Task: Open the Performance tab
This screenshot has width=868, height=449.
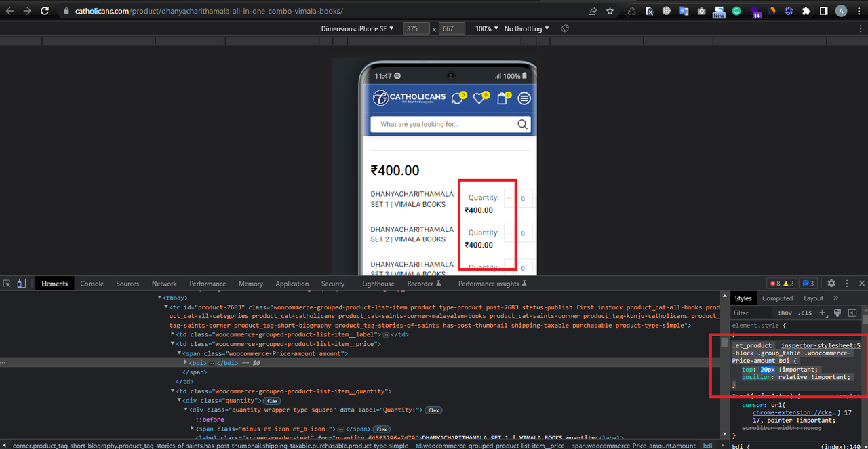Action: [x=208, y=284]
